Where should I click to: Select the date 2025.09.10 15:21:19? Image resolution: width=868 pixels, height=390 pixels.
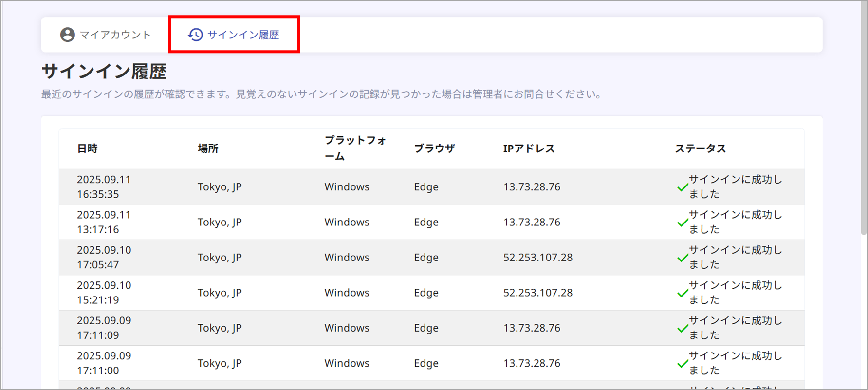pos(104,293)
